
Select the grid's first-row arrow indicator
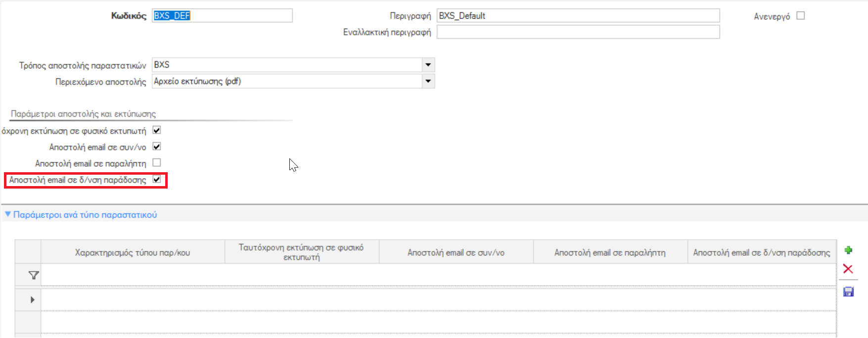click(33, 300)
